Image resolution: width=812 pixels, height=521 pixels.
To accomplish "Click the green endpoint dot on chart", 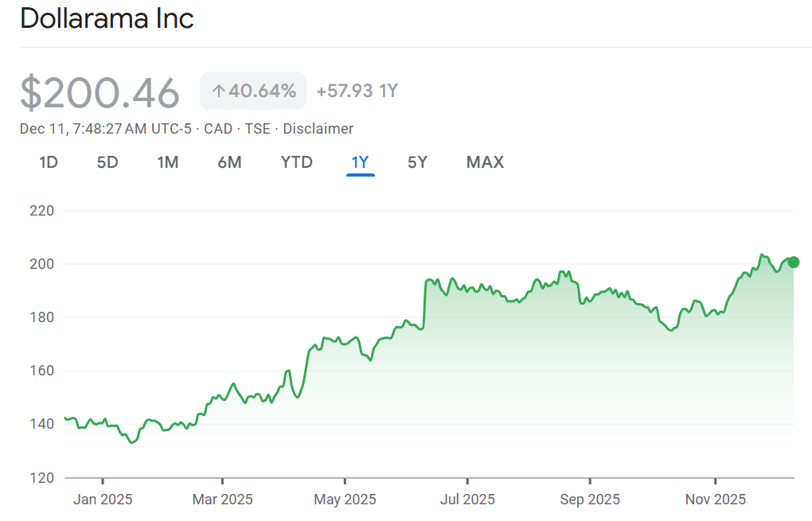I will pyautogui.click(x=793, y=262).
